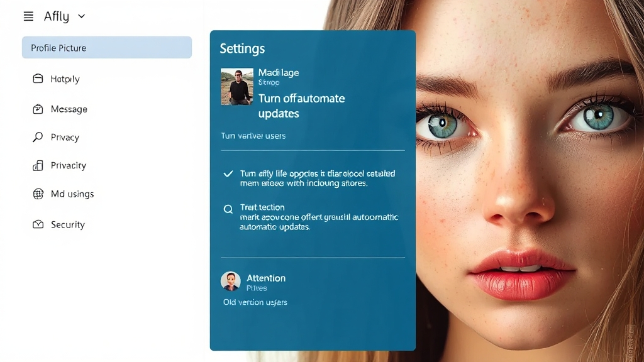This screenshot has width=644, height=362.
Task: Click the Madi lage name in Settings
Action: tap(279, 72)
